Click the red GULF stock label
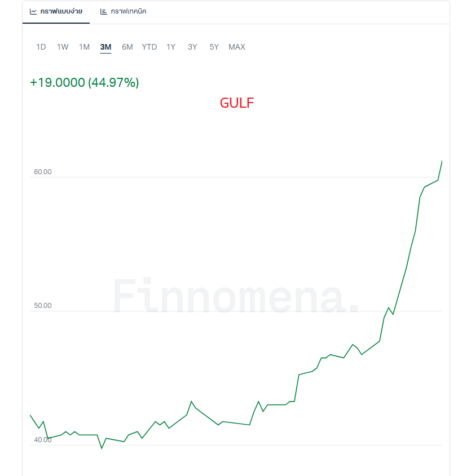Viewport: 471px width, 476px height. tap(237, 103)
